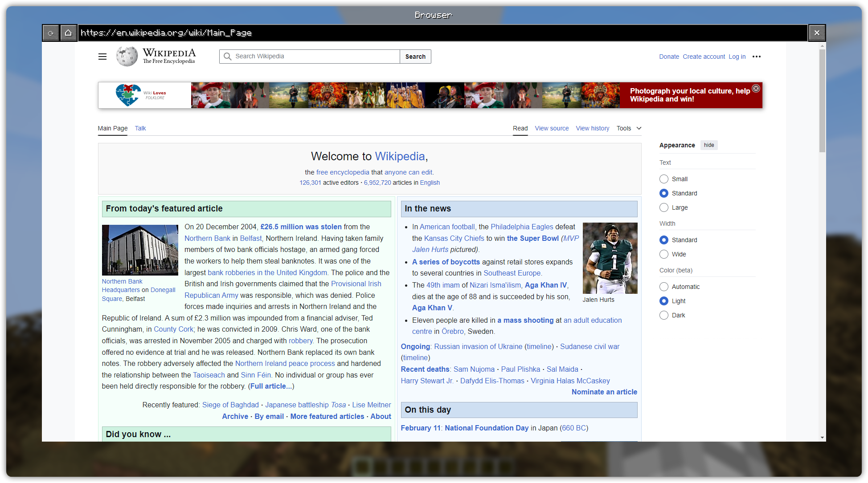Viewport: 868px width, 483px height.
Task: Open the Main Page tab
Action: pos(113,128)
